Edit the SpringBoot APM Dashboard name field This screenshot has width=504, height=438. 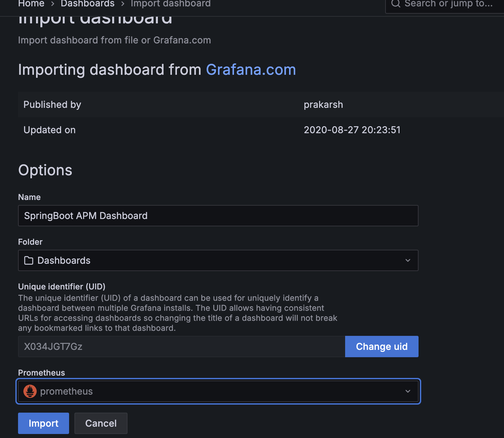[218, 216]
